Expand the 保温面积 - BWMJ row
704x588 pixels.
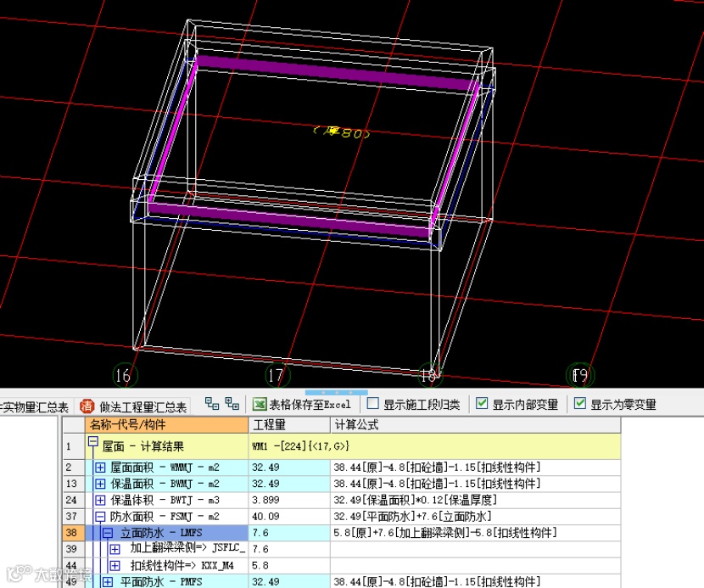click(x=101, y=484)
